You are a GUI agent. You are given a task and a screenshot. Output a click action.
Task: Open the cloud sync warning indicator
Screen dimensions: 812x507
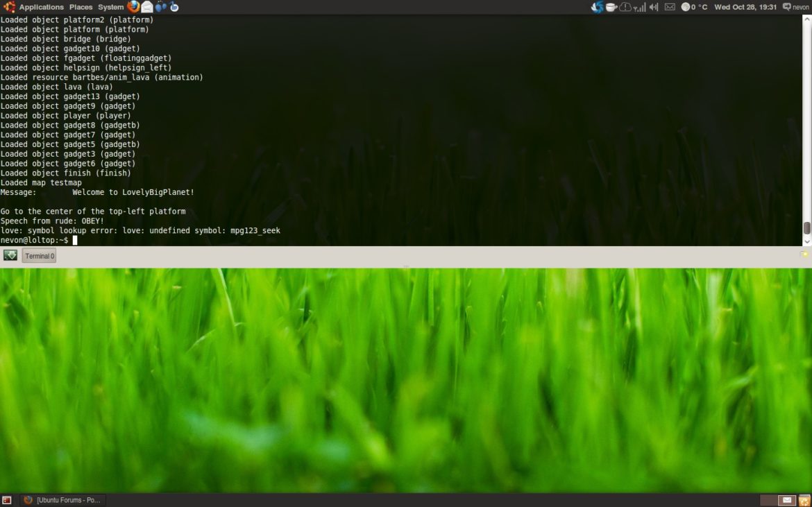(x=624, y=6)
